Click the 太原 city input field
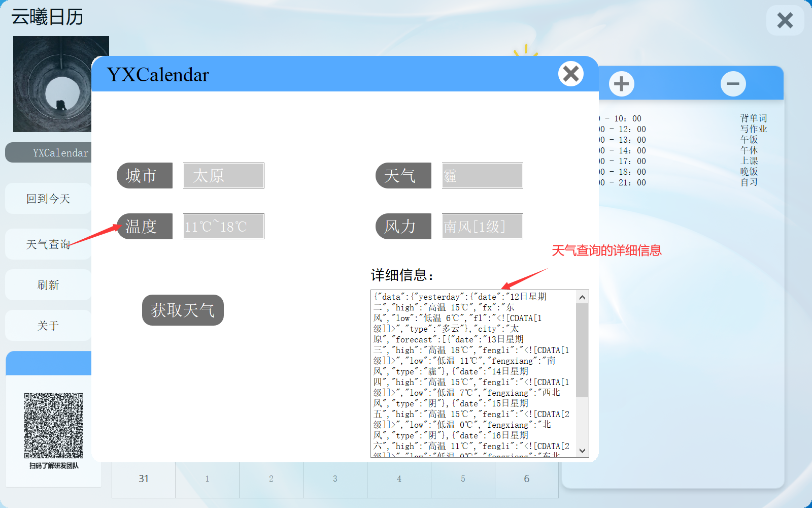The height and width of the screenshot is (508, 812). point(223,175)
